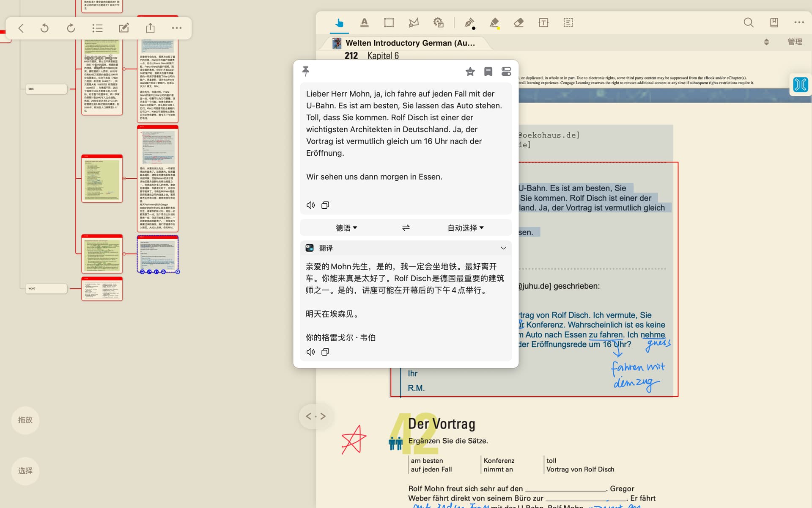Click the red hand-drawn star annotation
The width and height of the screenshot is (812, 508).
click(x=354, y=440)
